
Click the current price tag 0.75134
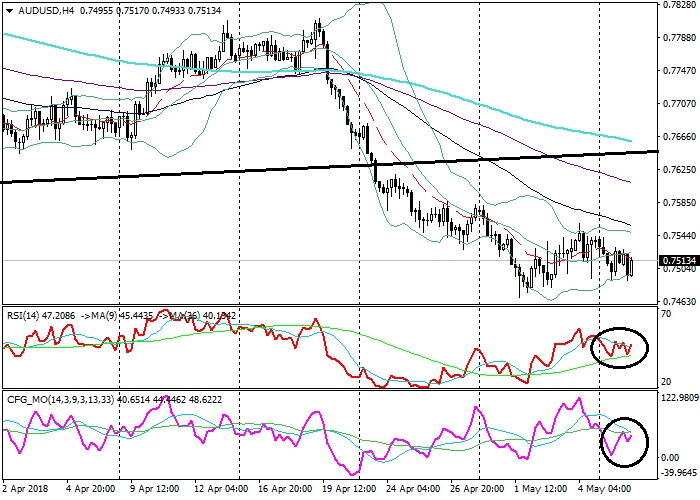tap(678, 261)
